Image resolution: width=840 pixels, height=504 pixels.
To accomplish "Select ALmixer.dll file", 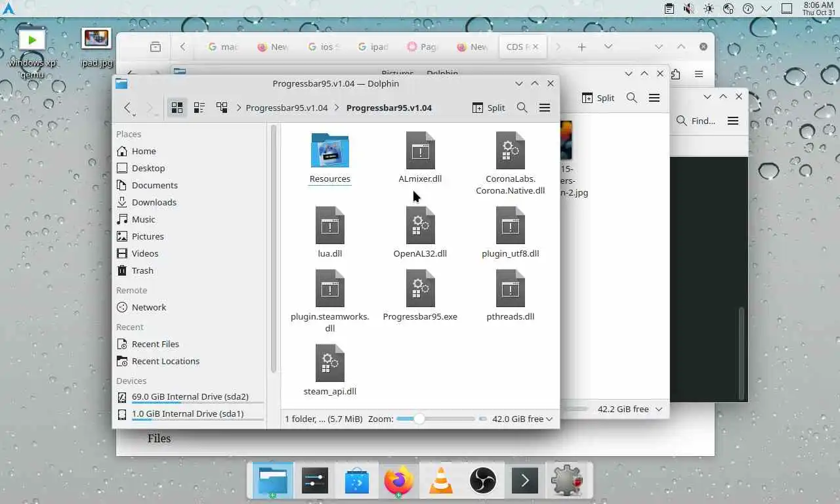I will [420, 158].
